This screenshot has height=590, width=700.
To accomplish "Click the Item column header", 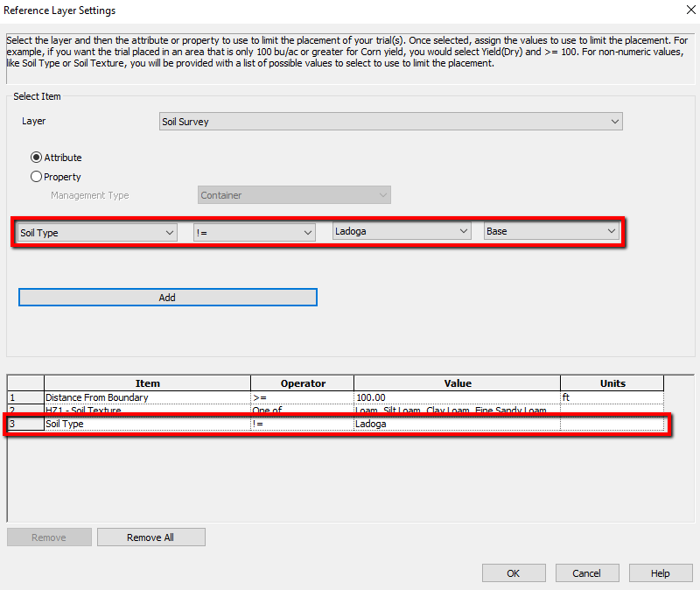I will coord(147,383).
